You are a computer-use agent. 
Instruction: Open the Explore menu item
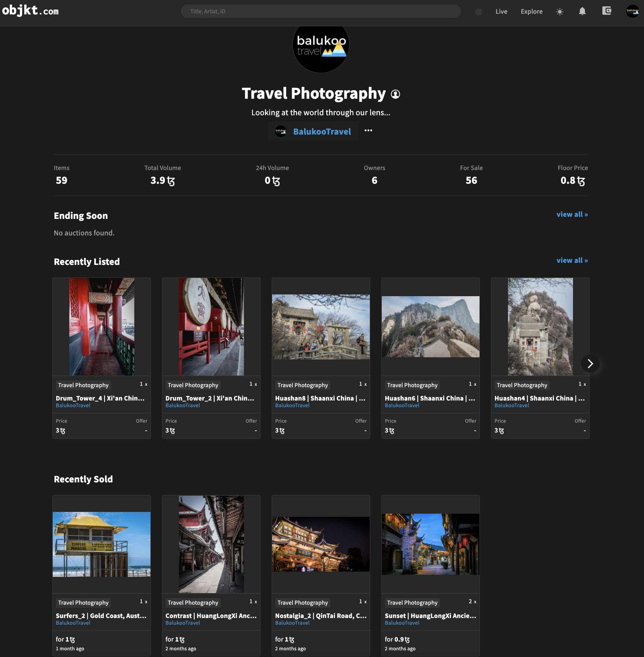pyautogui.click(x=531, y=12)
